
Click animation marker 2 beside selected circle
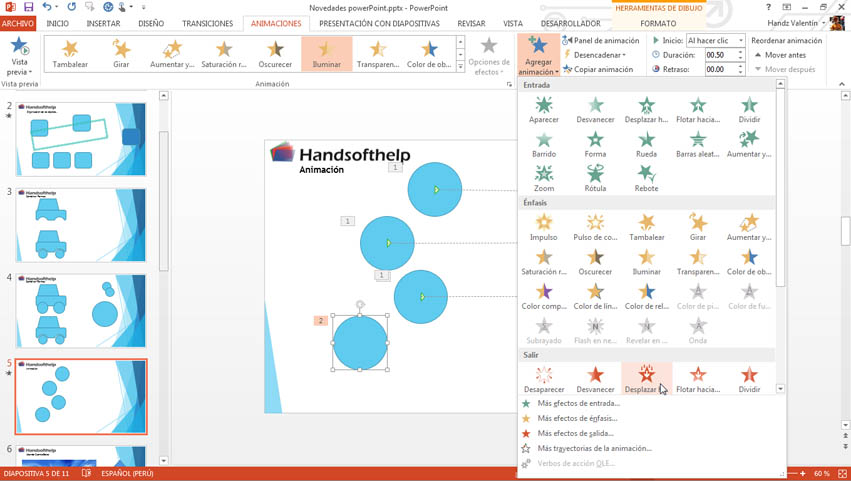(321, 321)
